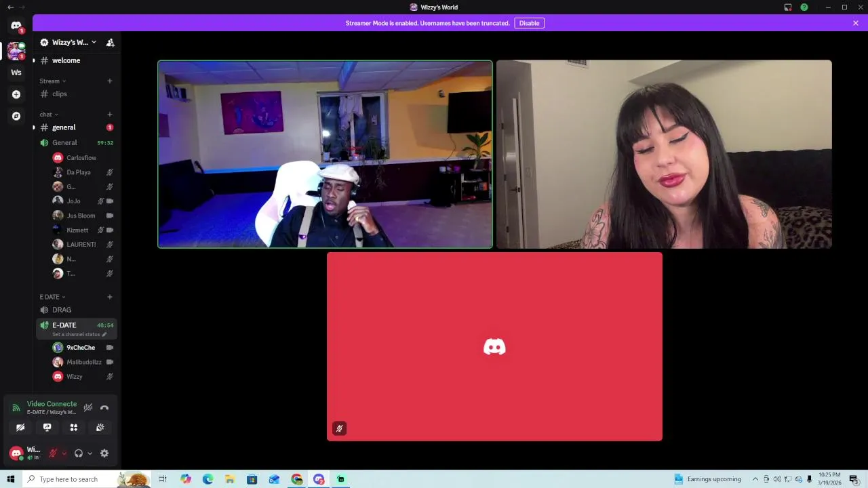Set a channel status link
Screen dimensions: 868x488
click(79, 335)
